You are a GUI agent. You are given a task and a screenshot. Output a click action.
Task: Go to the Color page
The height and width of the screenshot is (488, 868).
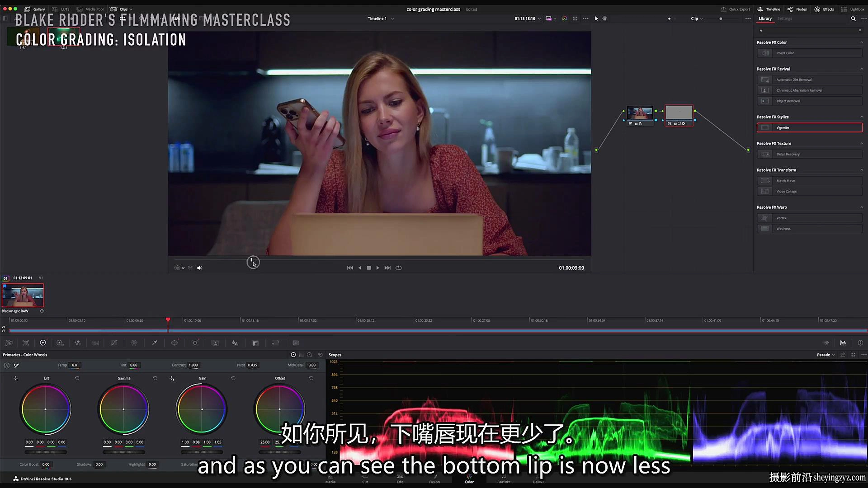coord(469,479)
